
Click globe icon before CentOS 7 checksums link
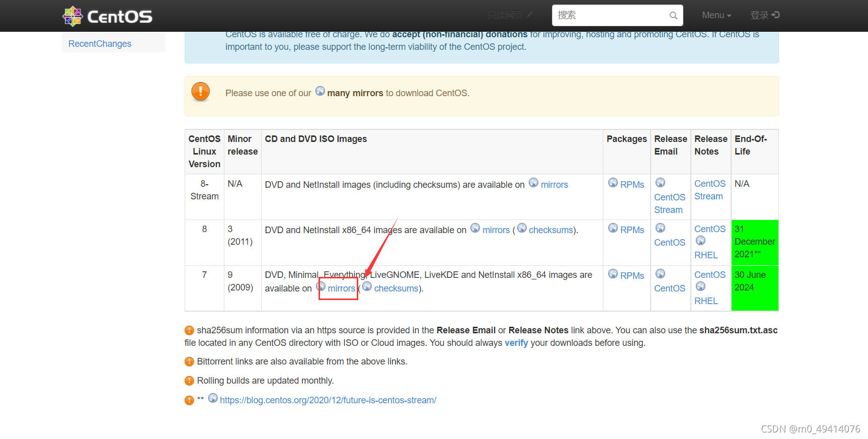click(367, 286)
